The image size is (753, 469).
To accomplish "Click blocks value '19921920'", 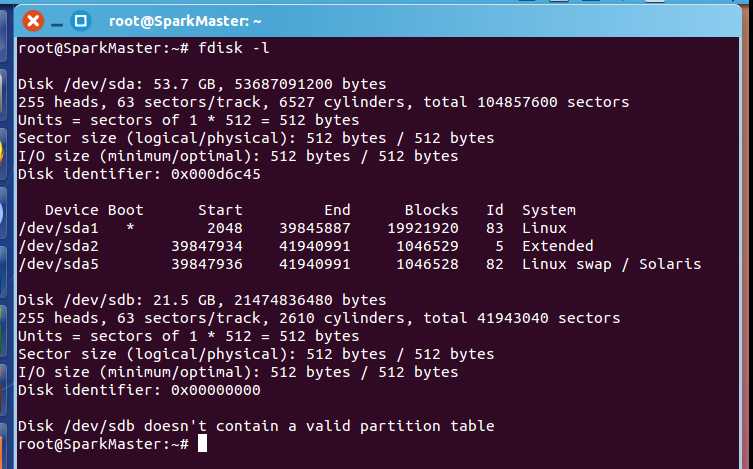I will coord(423,228).
